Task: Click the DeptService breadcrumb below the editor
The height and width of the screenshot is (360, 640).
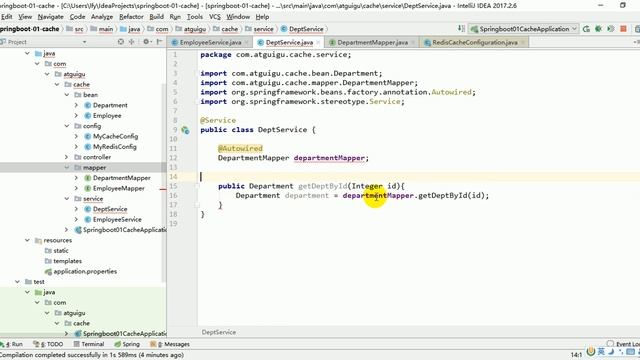Action: [x=219, y=332]
